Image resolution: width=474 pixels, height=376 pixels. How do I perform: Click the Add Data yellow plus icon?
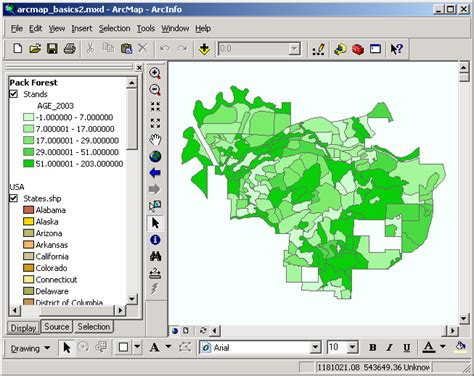[x=204, y=49]
